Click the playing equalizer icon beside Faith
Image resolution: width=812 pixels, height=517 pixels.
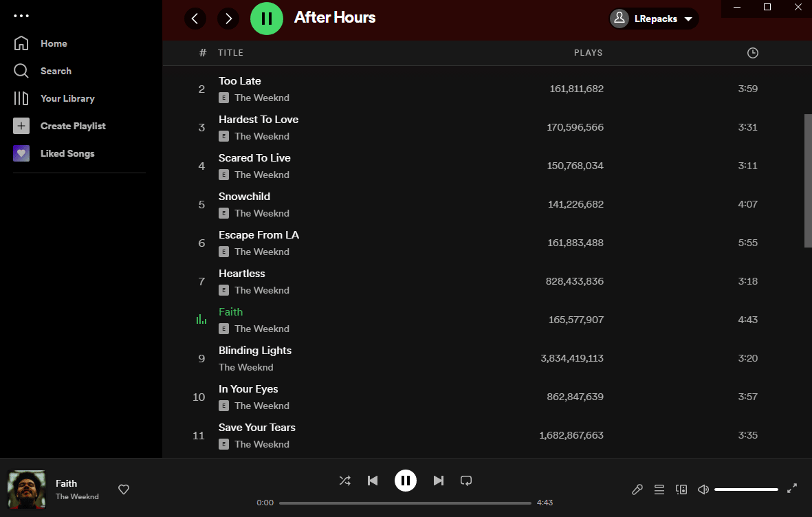tap(201, 320)
